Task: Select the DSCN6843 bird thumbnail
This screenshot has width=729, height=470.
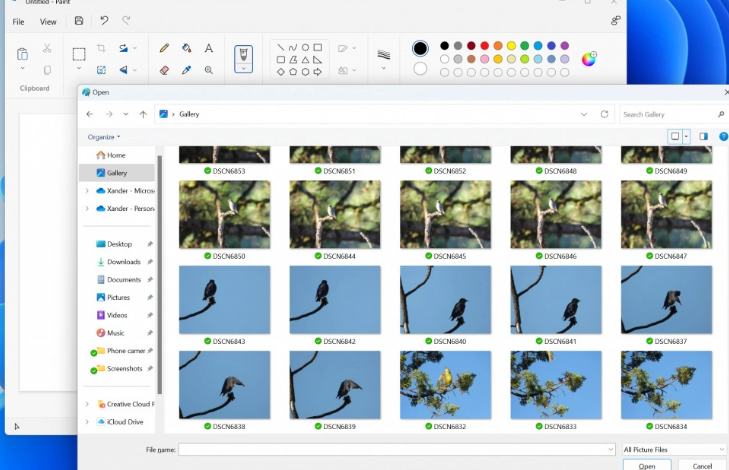Action: tap(224, 298)
